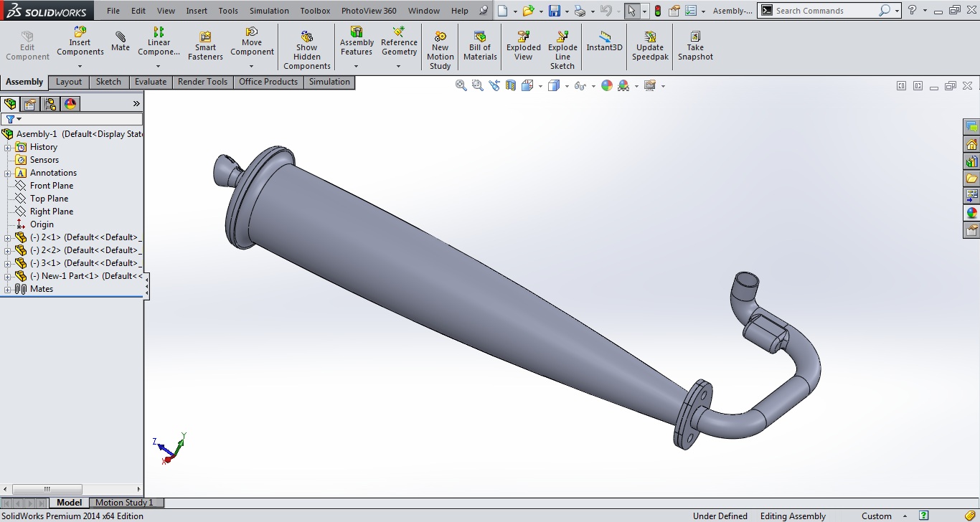Open the DisplayManager tab icon
The width and height of the screenshot is (980, 522).
pos(70,104)
